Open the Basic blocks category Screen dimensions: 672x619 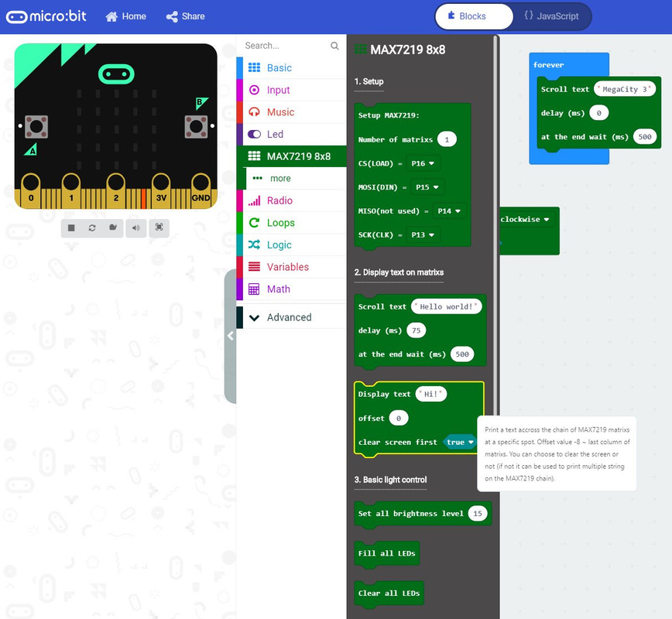[291, 67]
